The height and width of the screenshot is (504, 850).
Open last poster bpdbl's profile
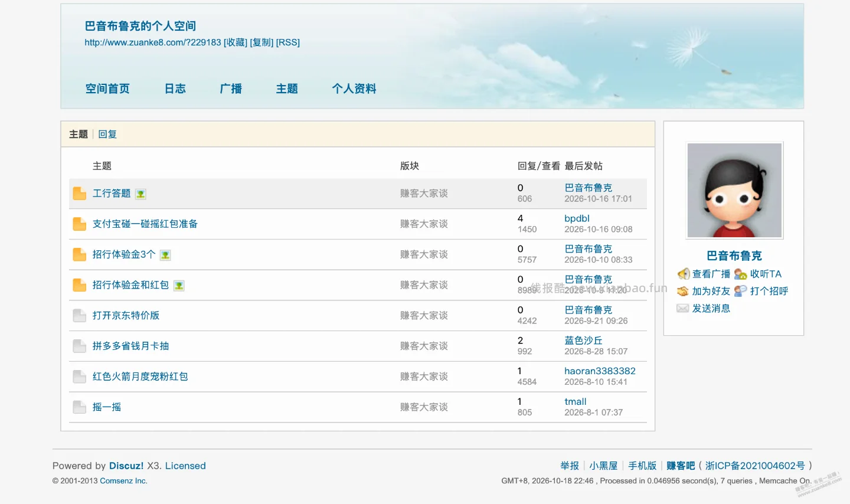pyautogui.click(x=577, y=218)
